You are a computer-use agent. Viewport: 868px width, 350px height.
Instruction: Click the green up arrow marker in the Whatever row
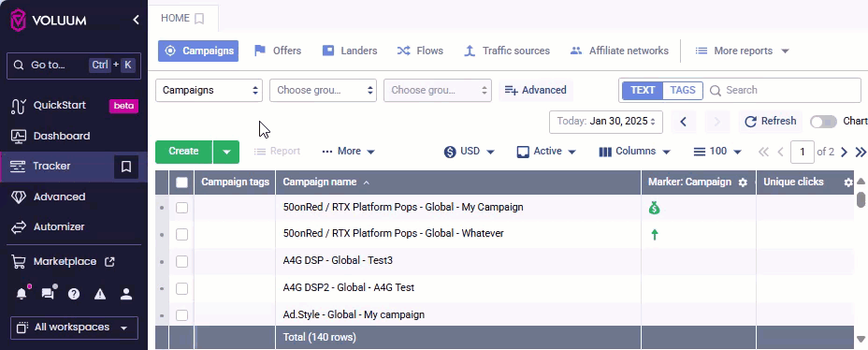[x=655, y=234]
